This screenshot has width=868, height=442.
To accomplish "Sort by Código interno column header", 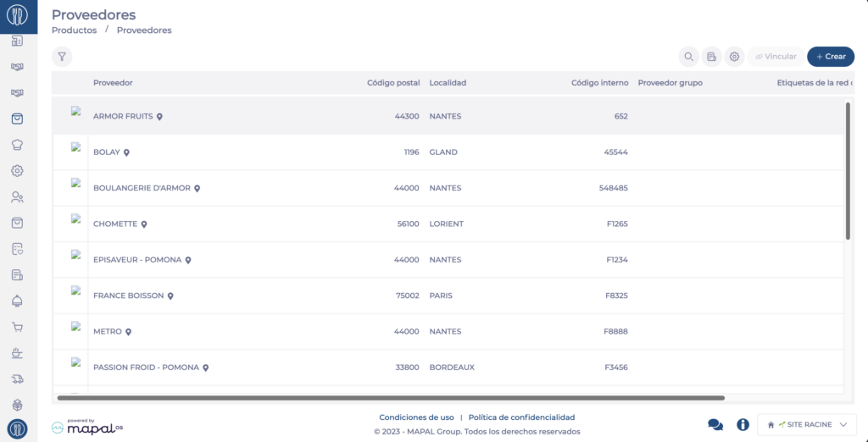I will 600,83.
